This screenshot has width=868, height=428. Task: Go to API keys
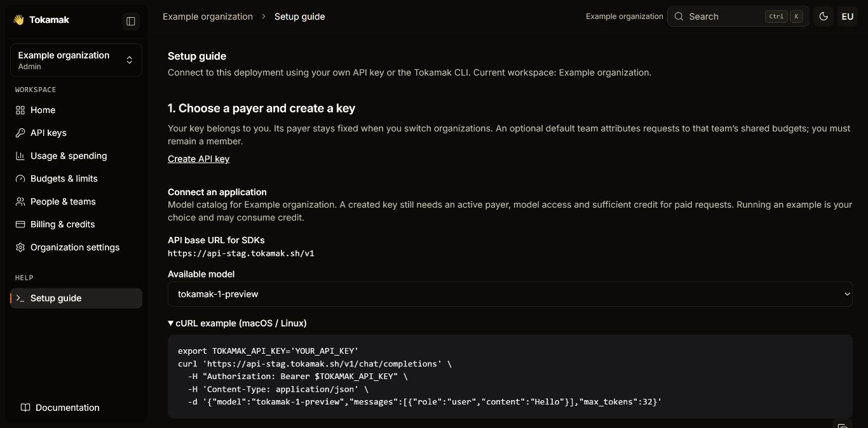tap(76, 133)
